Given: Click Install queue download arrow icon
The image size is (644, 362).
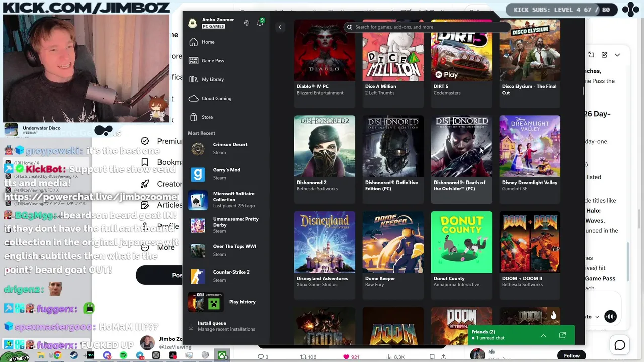Looking at the screenshot, I should 191,326.
